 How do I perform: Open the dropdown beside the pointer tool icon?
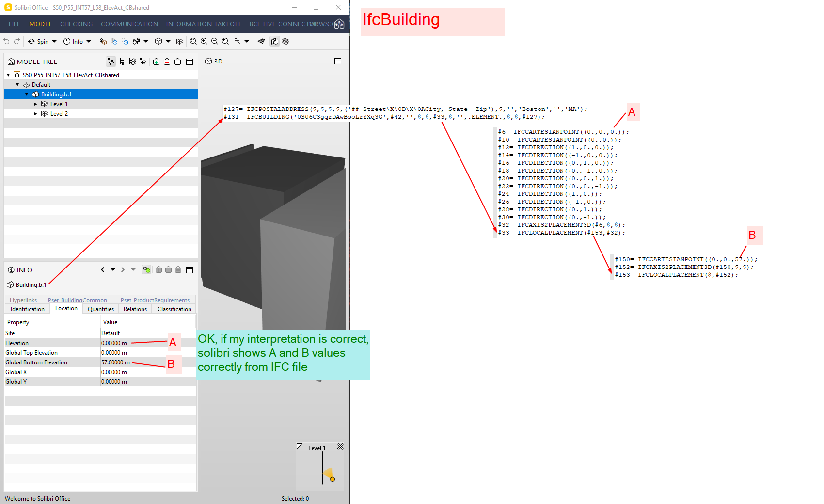(x=247, y=42)
